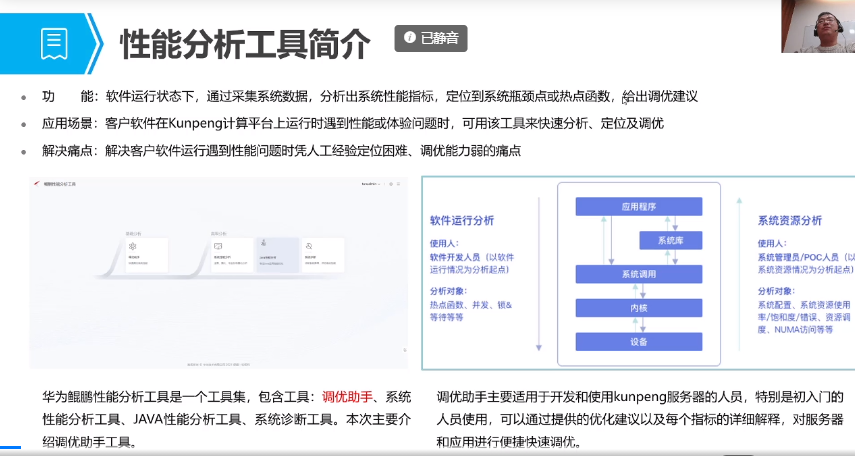Screen dimensions: 855x456
Task: Click the presenter's webcam video thumbnail
Action: tap(818, 26)
